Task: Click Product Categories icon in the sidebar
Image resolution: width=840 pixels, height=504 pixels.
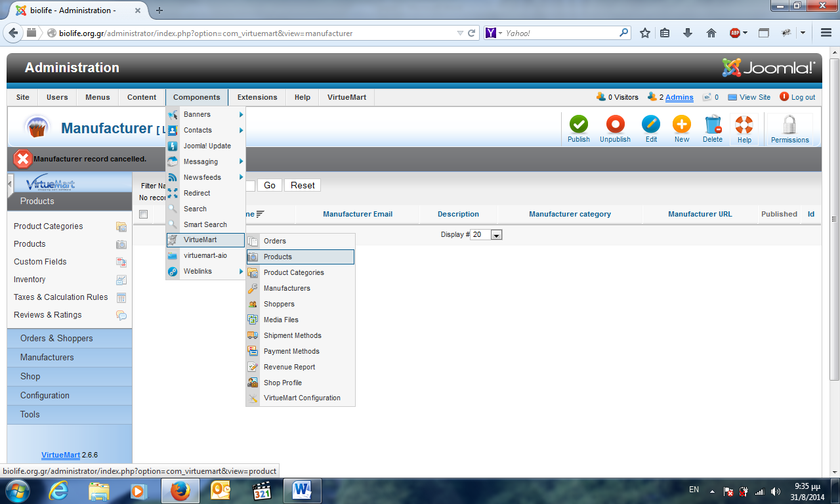Action: [x=121, y=226]
